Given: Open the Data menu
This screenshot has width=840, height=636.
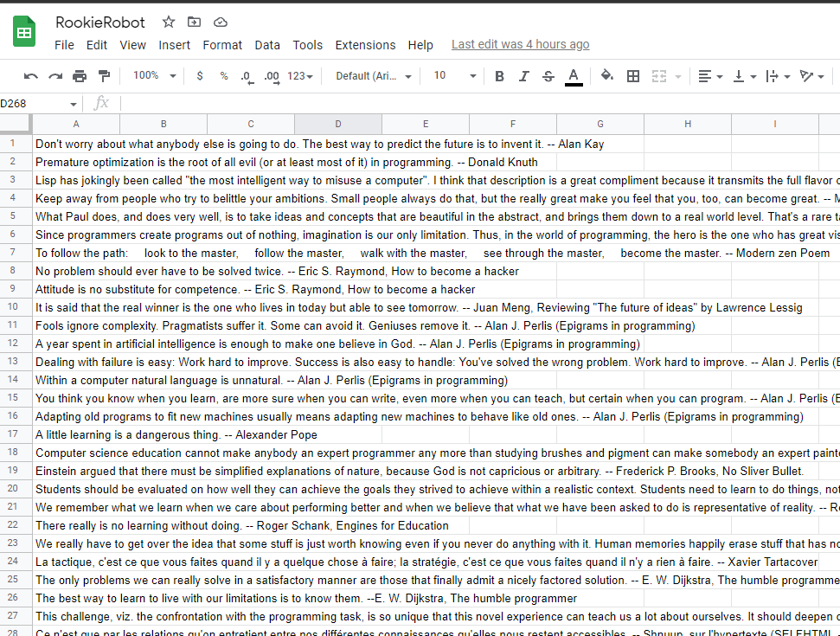Looking at the screenshot, I should click(x=267, y=45).
